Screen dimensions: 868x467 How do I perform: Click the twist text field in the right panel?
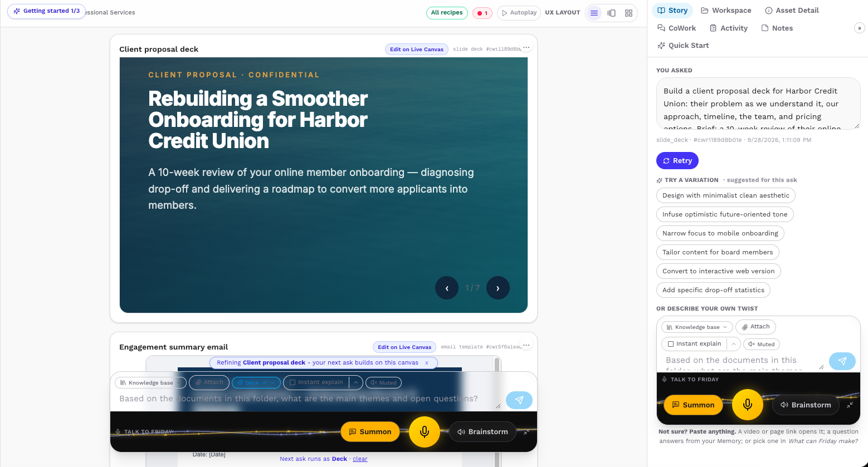[x=744, y=362]
